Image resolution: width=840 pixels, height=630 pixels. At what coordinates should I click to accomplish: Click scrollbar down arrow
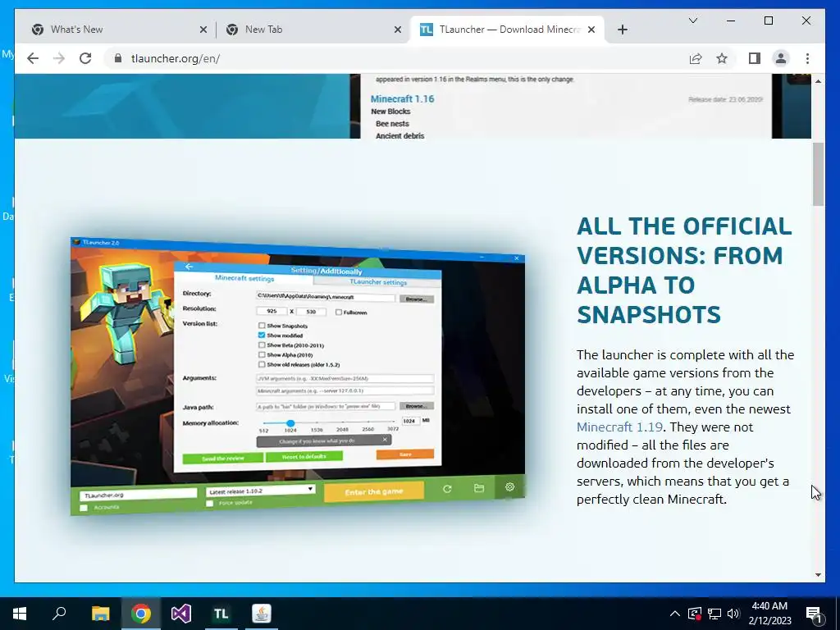(x=818, y=575)
